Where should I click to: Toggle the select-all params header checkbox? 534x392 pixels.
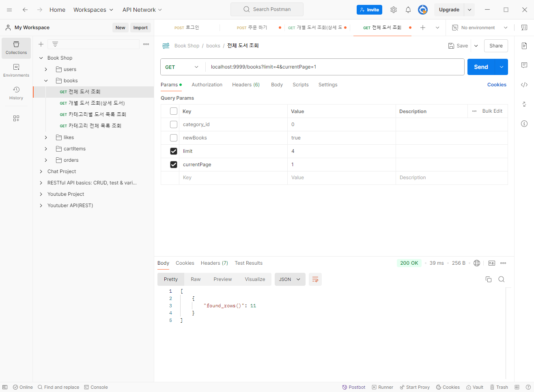[x=174, y=111]
